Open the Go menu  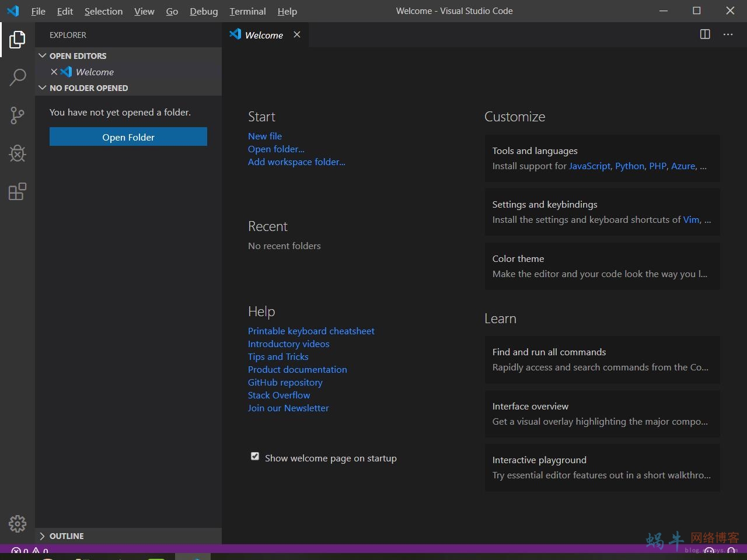(172, 11)
